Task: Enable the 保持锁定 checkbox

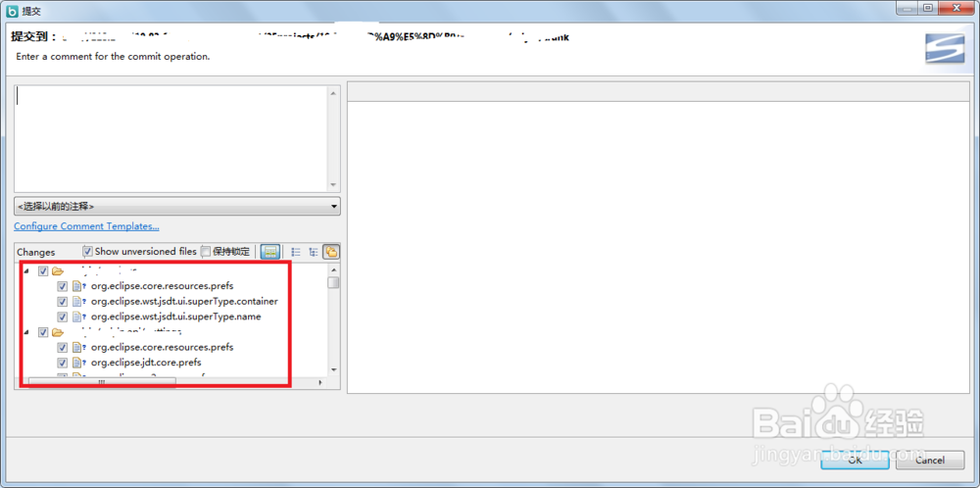Action: click(x=206, y=251)
